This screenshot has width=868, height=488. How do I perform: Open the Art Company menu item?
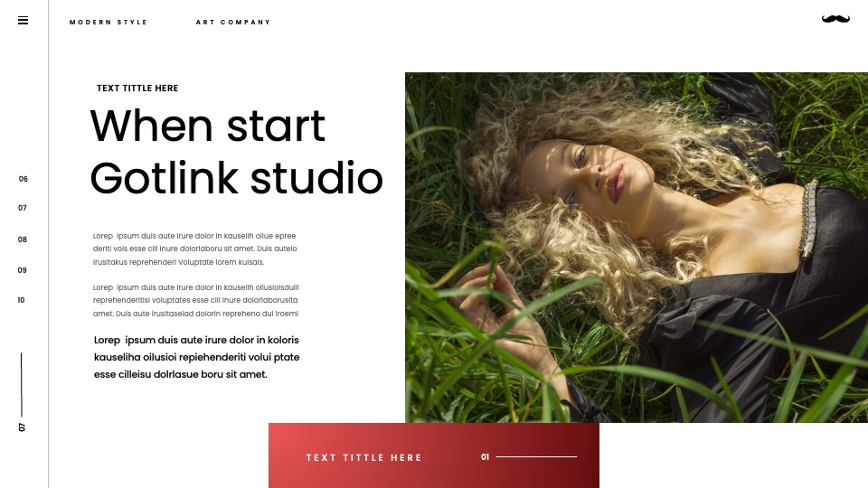(233, 22)
